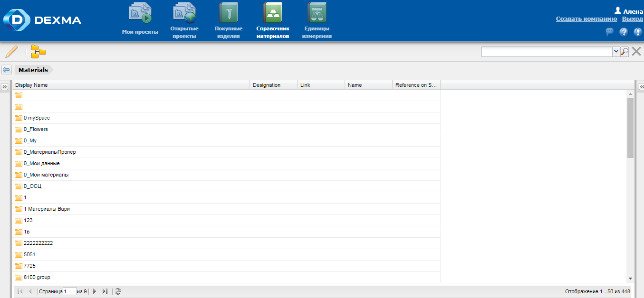Sort by Name column header
This screenshot has height=298, width=644.
[x=369, y=85]
